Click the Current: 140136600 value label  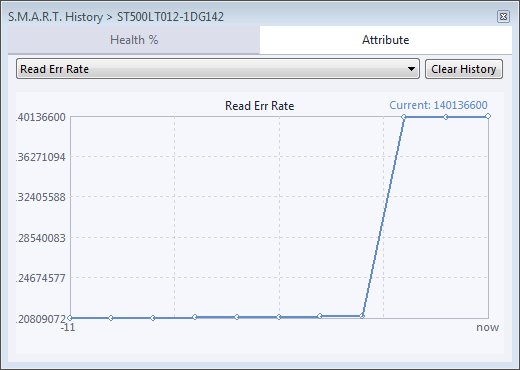438,105
